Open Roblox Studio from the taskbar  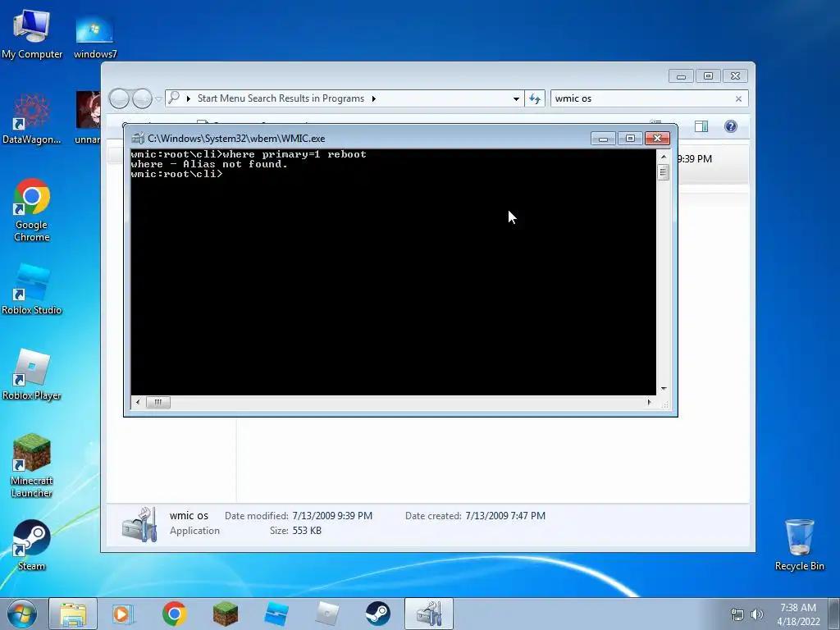[x=276, y=614]
